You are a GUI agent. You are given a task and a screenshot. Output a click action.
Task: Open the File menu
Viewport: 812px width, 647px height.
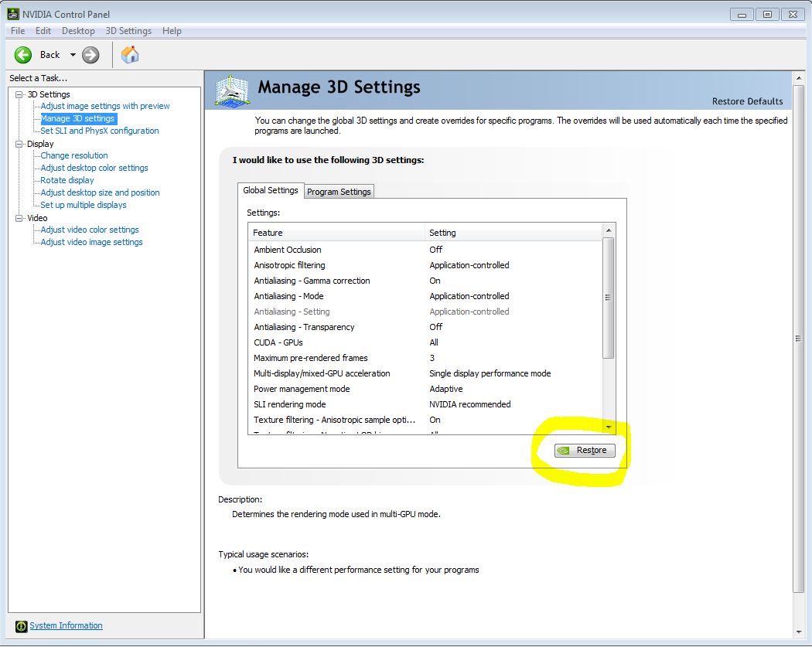coord(18,31)
